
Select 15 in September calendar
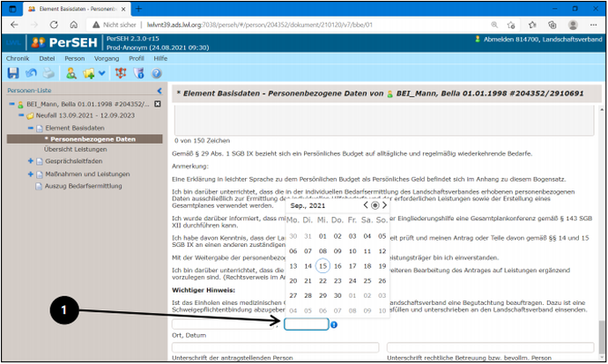coord(323,266)
